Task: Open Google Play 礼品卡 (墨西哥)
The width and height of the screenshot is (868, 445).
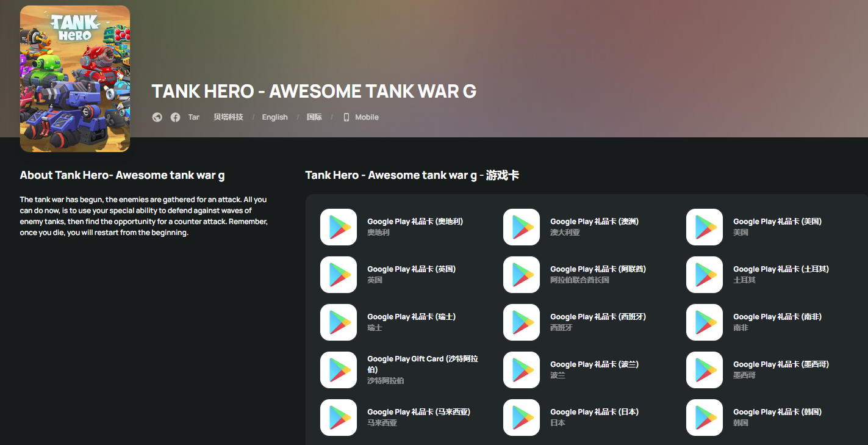Action: 781,364
